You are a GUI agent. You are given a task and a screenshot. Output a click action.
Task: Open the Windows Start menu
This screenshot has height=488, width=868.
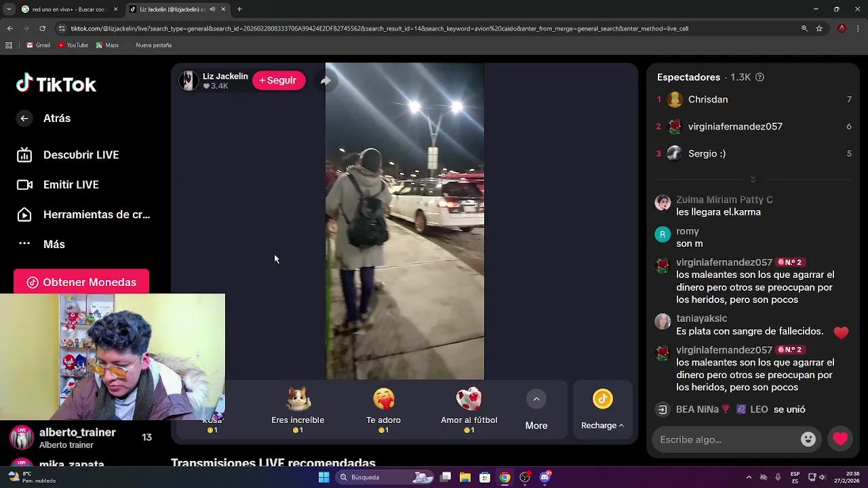323,477
